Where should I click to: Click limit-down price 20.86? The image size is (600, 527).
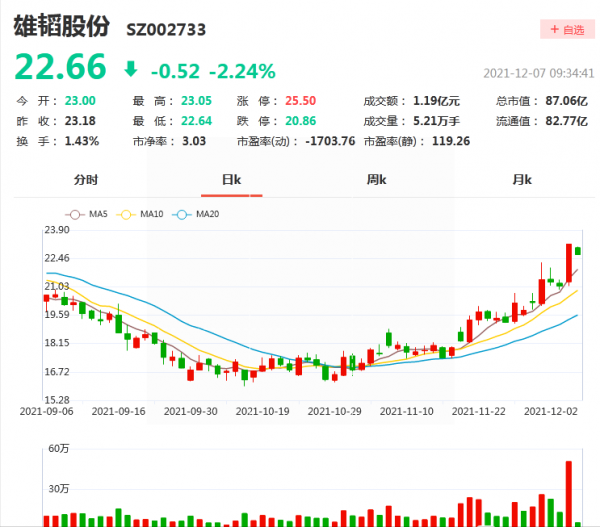(300, 121)
